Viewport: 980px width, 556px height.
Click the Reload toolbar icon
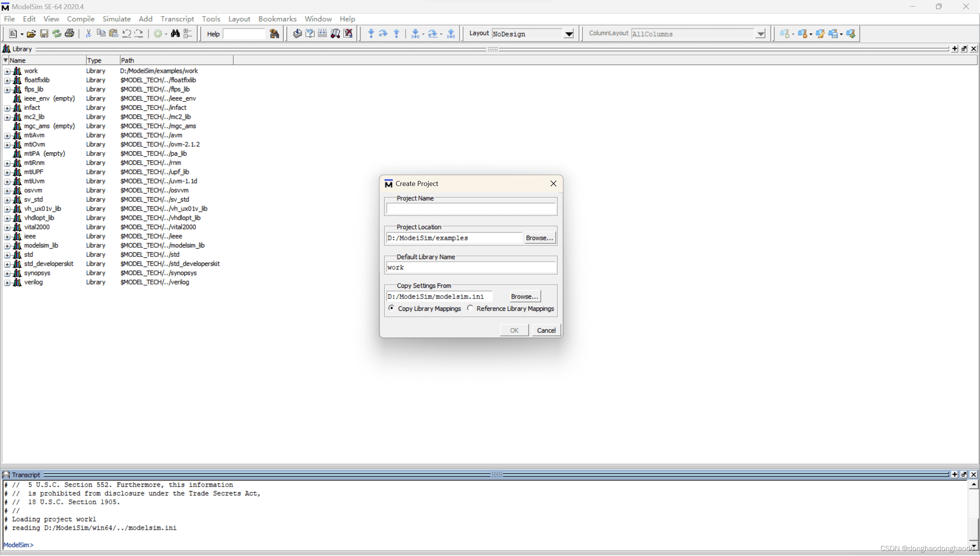click(x=56, y=34)
